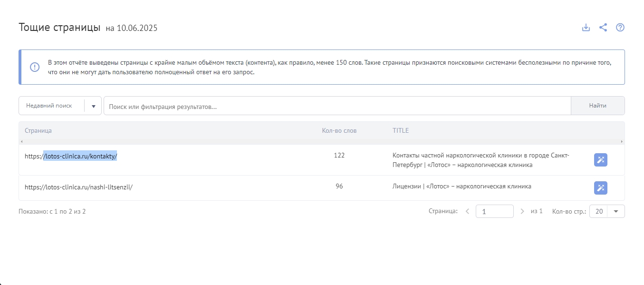The image size is (644, 285).
Task: Sort by the TITLE column header
Action: (x=401, y=130)
